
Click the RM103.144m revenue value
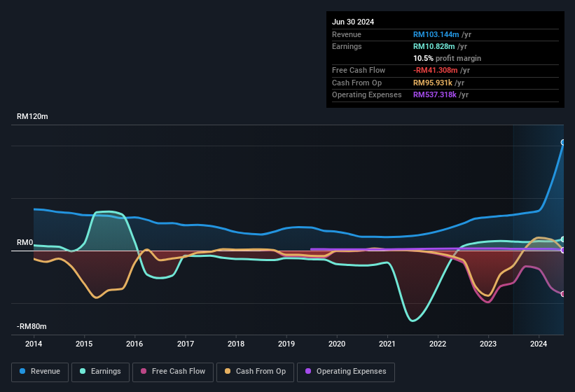point(436,34)
